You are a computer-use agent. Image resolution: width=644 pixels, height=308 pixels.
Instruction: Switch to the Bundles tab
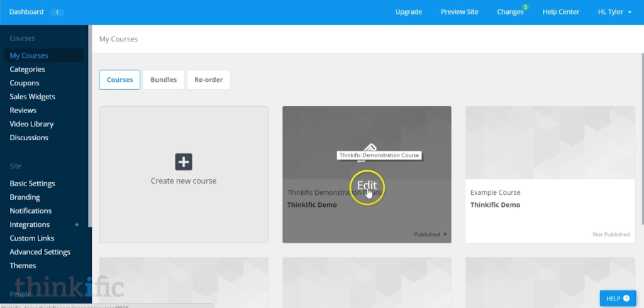164,80
